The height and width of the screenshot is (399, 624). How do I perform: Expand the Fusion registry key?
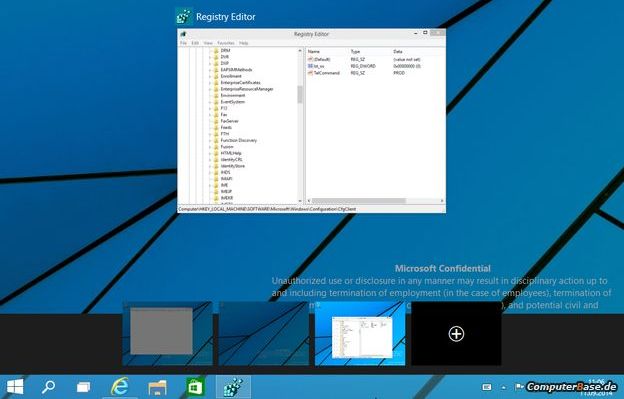[210, 147]
